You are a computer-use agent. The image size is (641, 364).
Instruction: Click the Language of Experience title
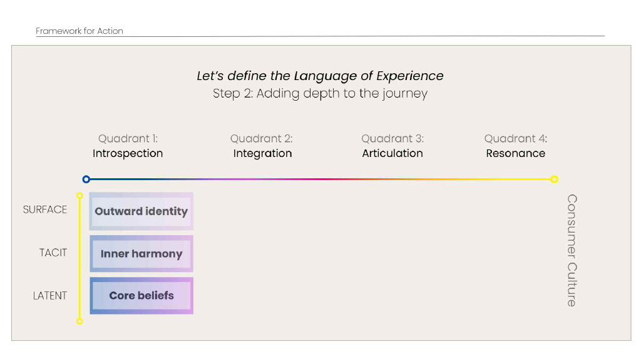[320, 76]
